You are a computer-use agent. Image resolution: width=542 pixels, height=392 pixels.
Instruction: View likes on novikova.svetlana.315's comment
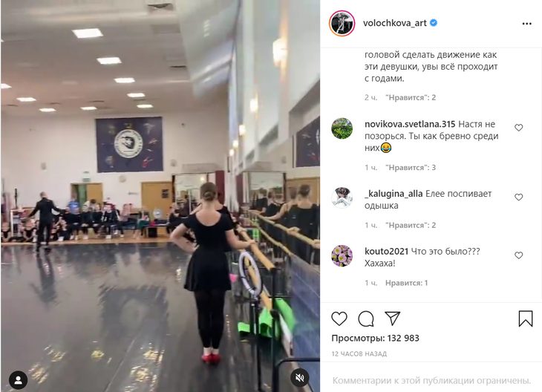(412, 168)
